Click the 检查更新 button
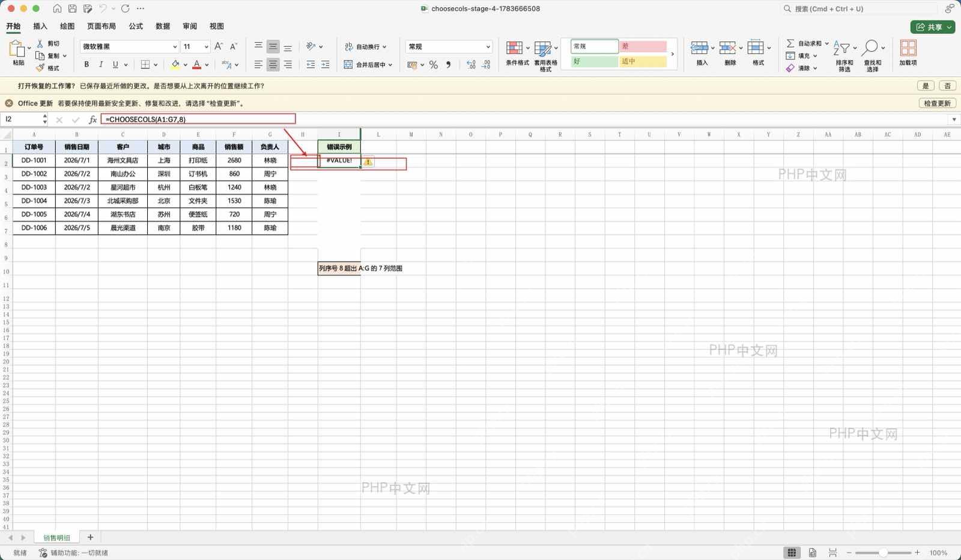 [938, 103]
